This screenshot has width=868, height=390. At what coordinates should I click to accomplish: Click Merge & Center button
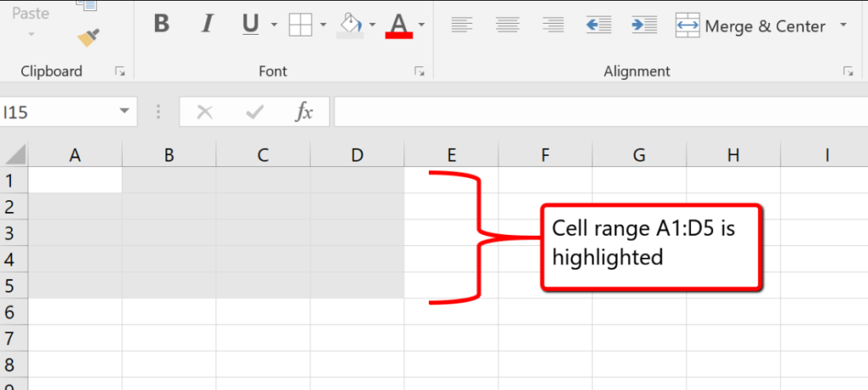pos(750,25)
